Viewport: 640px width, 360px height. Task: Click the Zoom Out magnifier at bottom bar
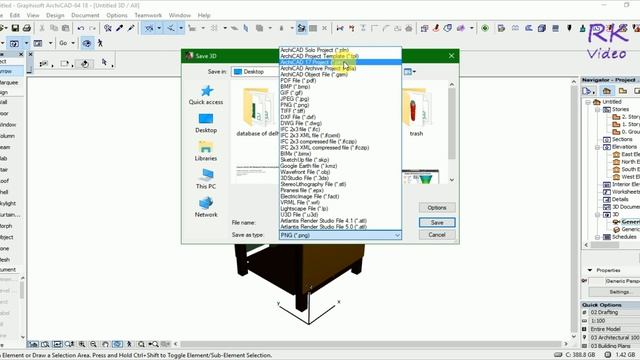point(93,344)
